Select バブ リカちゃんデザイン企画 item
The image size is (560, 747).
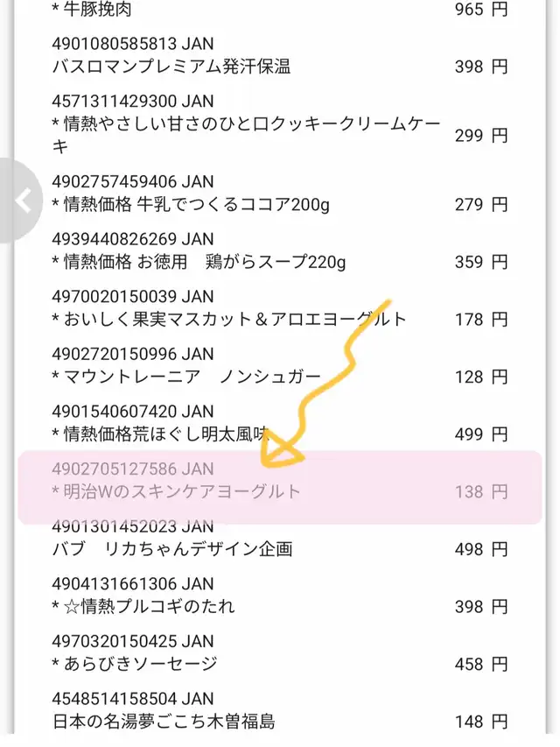tap(172, 549)
